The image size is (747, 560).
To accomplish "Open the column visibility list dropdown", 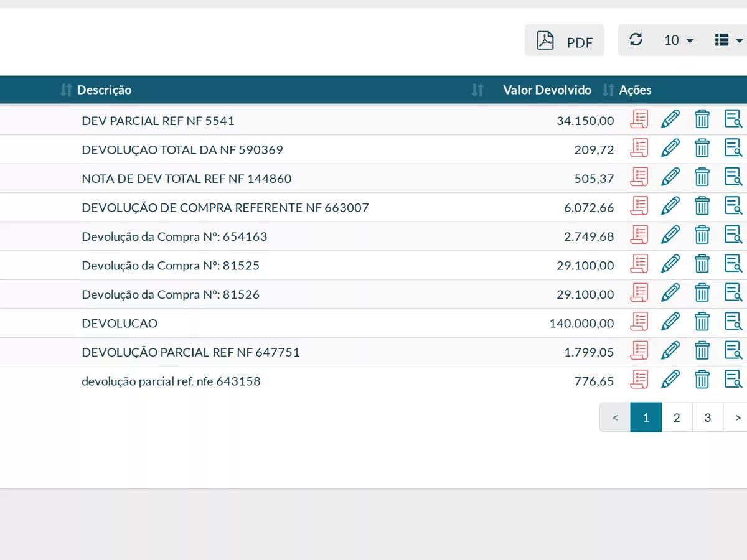I will click(x=728, y=40).
